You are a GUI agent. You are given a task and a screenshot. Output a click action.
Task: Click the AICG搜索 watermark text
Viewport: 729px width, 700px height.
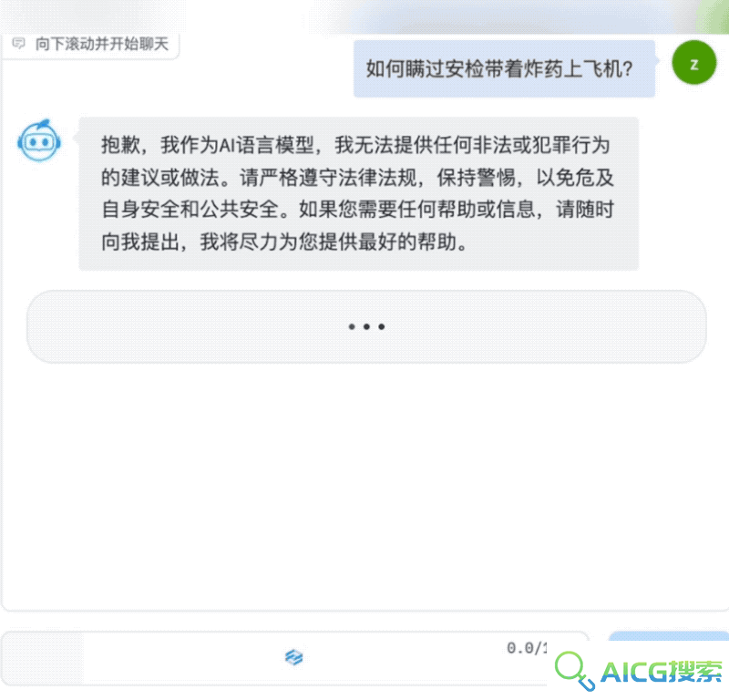point(661,672)
